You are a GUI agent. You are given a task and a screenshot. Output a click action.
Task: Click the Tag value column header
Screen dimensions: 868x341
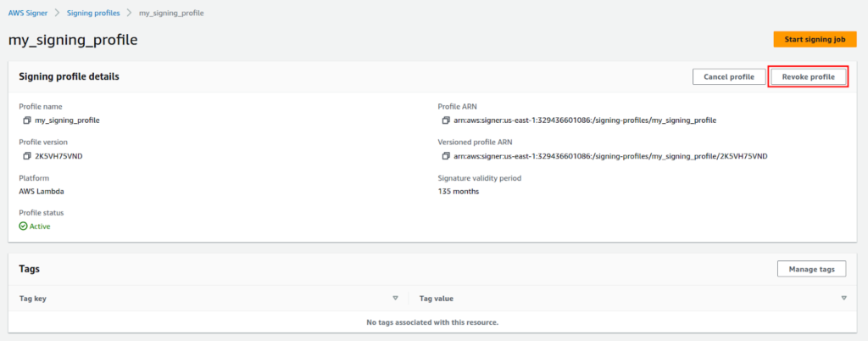[x=437, y=299]
